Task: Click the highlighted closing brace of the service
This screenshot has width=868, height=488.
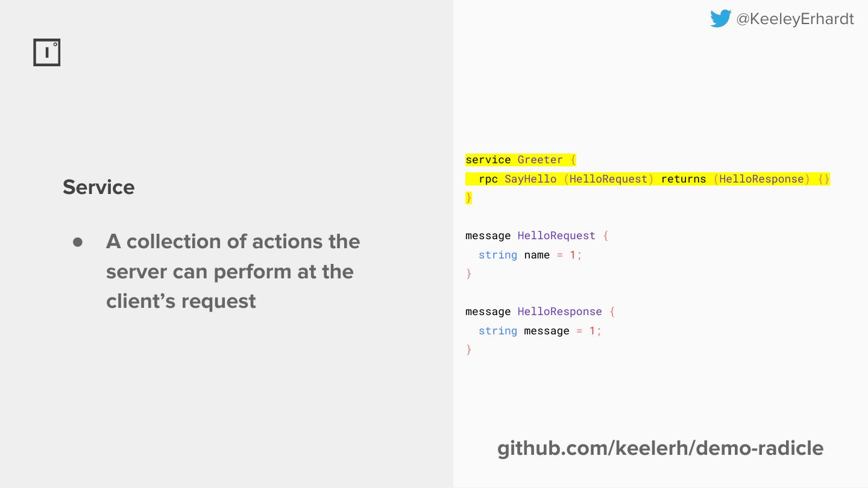Action: 469,198
